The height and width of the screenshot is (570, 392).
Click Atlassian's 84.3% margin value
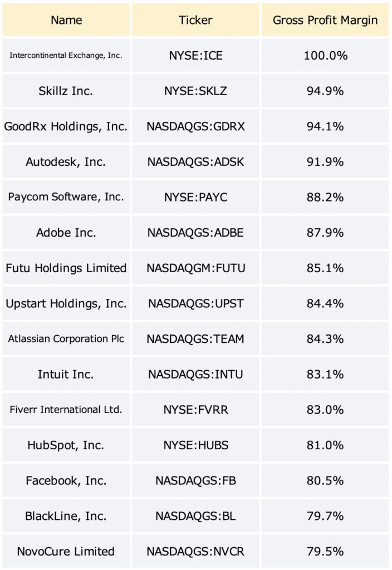pyautogui.click(x=325, y=339)
